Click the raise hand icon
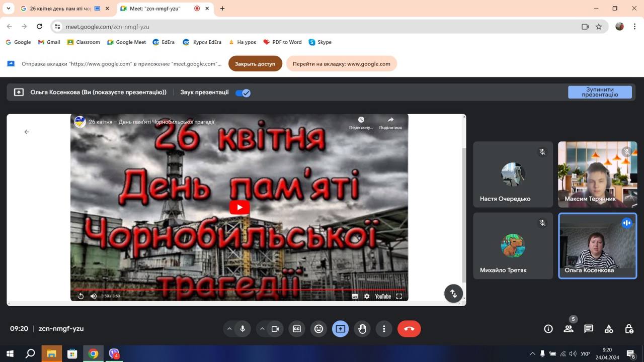Viewport: 644px width, 362px height. [362, 329]
